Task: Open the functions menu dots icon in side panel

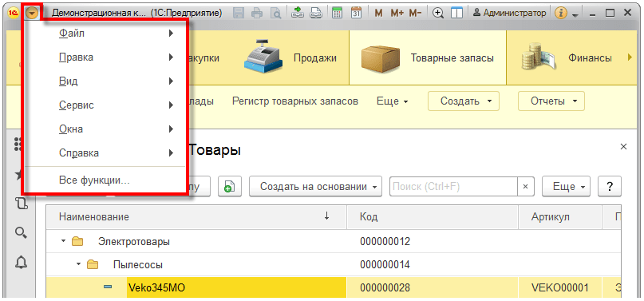Action: (x=18, y=144)
